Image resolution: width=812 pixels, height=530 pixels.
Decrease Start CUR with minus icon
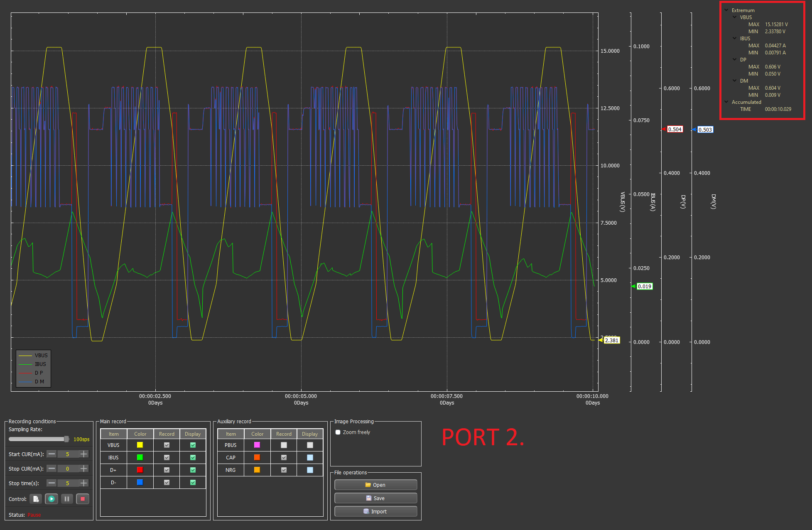52,454
